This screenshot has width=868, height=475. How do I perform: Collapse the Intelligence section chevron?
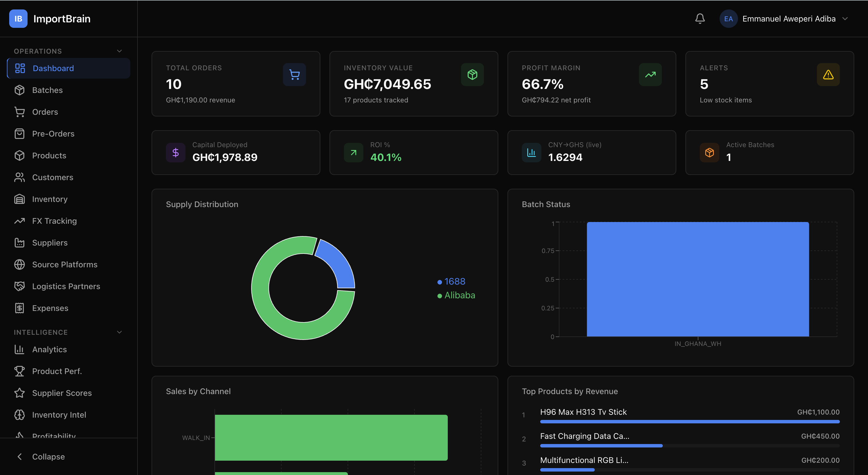(119, 332)
